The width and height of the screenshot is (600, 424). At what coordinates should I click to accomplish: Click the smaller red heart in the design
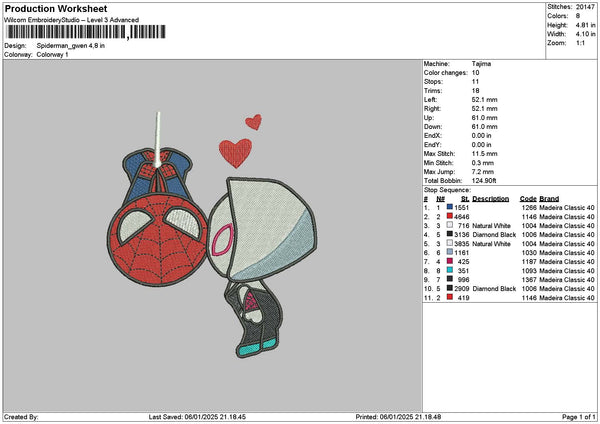click(x=254, y=122)
